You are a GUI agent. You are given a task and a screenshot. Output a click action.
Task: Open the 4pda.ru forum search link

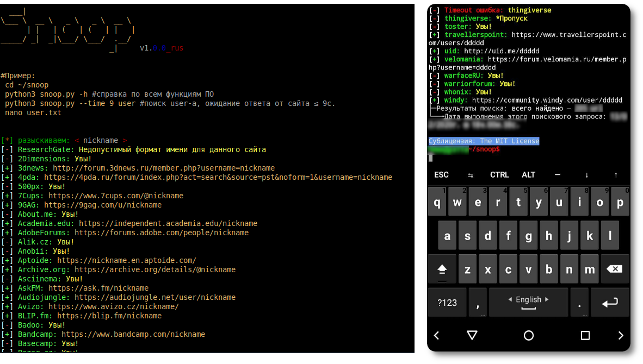(x=218, y=177)
